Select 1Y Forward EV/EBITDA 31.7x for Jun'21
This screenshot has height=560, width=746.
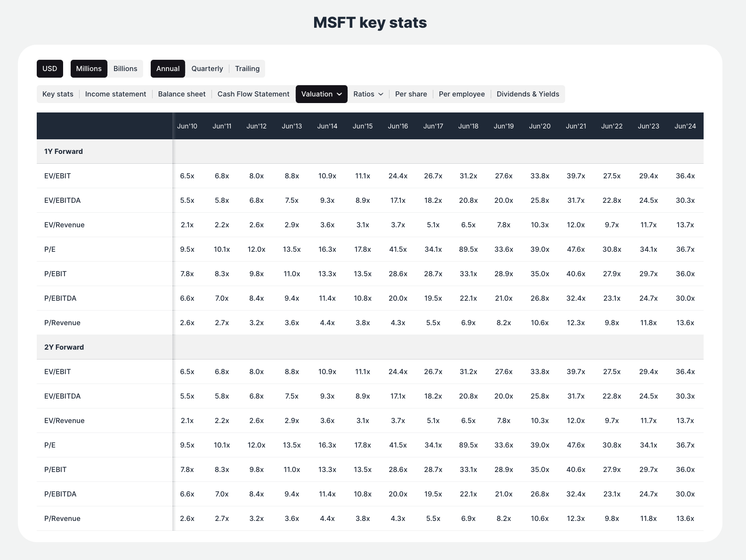tap(576, 200)
